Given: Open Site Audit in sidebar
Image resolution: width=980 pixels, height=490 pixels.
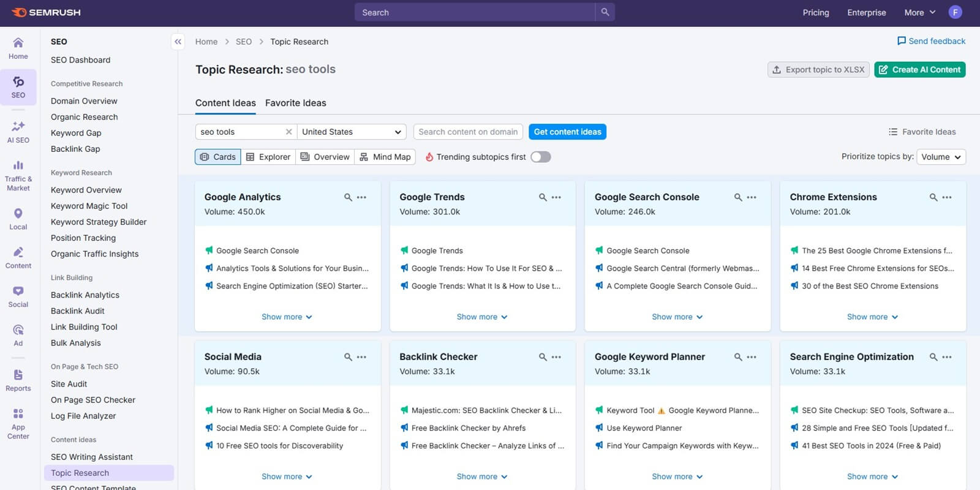Looking at the screenshot, I should 69,384.
